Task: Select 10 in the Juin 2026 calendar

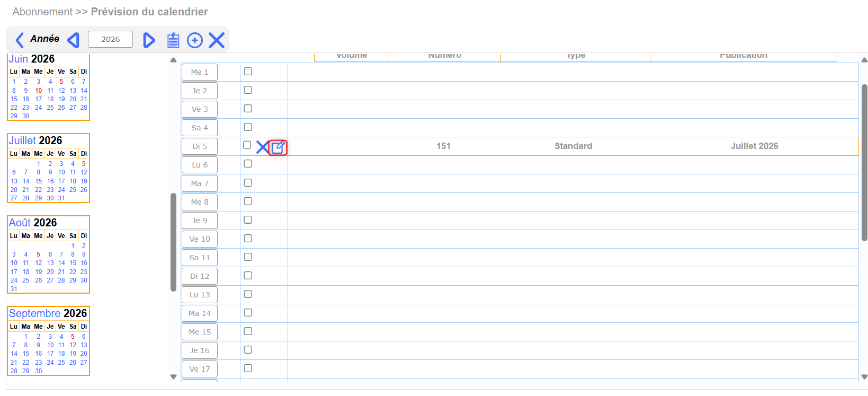Action: coord(39,91)
